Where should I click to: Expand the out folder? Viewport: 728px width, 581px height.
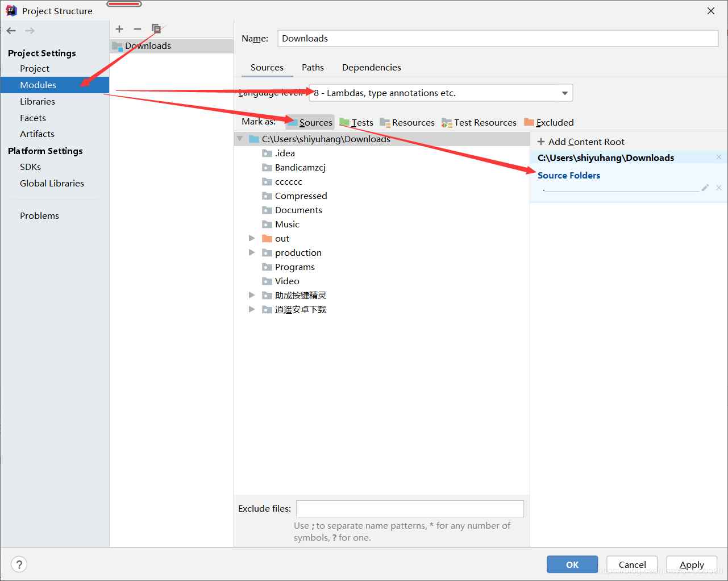tap(252, 238)
